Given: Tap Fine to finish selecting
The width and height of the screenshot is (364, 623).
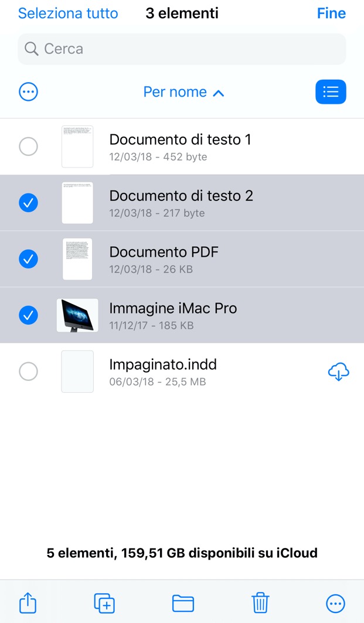Looking at the screenshot, I should point(331,13).
